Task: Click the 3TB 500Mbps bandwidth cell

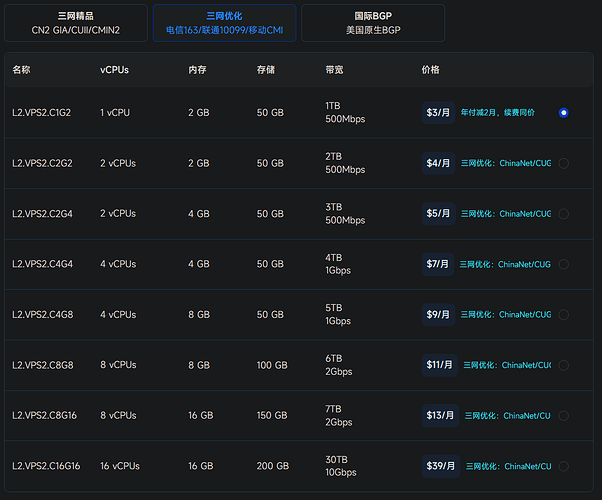Action: [345, 214]
